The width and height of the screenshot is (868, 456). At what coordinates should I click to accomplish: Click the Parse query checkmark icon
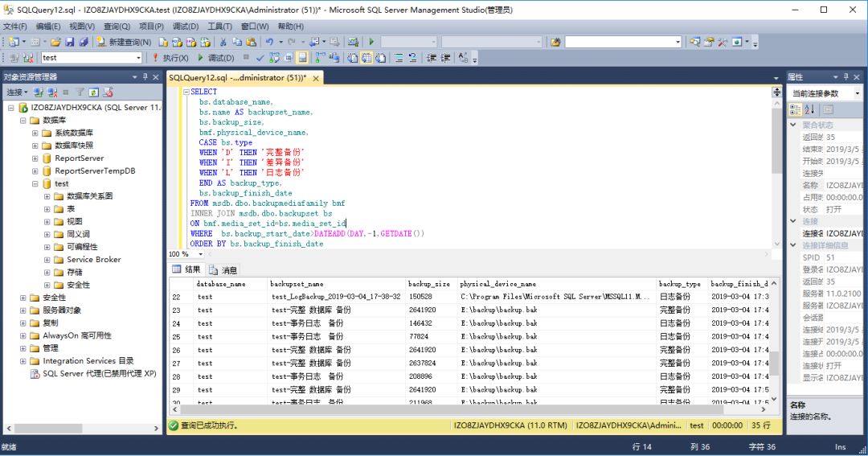[x=260, y=58]
